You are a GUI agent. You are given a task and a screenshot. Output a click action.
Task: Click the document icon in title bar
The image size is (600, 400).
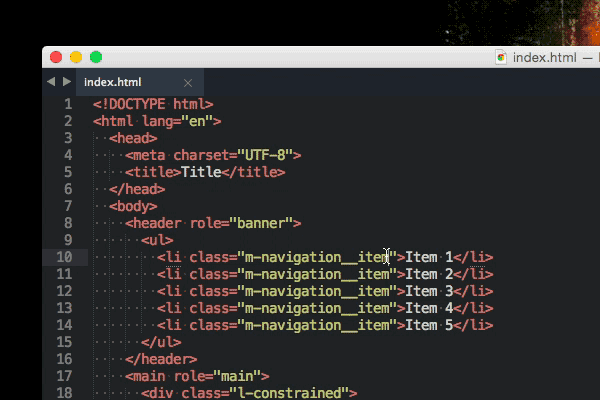tap(502, 57)
